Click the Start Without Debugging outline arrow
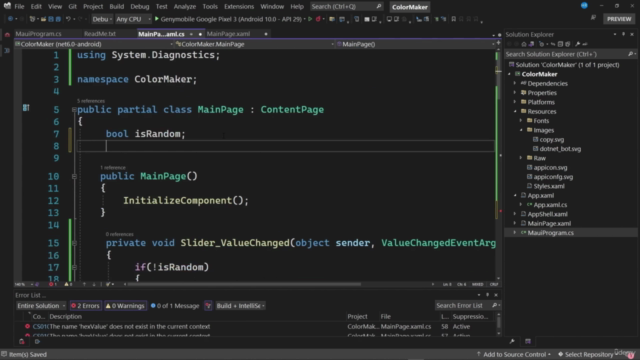 click(310, 19)
